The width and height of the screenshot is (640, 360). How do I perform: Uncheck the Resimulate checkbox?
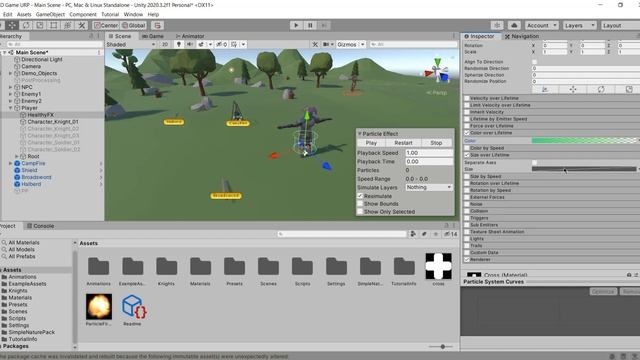pyautogui.click(x=360, y=196)
